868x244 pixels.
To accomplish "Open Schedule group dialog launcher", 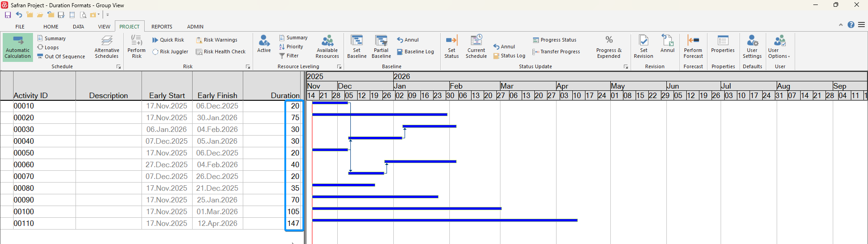I will [119, 67].
